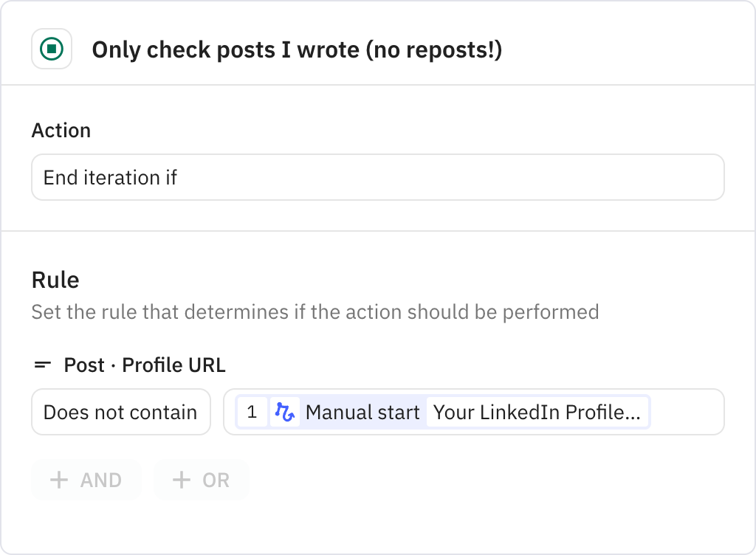Select the step number 1 badge

click(252, 412)
